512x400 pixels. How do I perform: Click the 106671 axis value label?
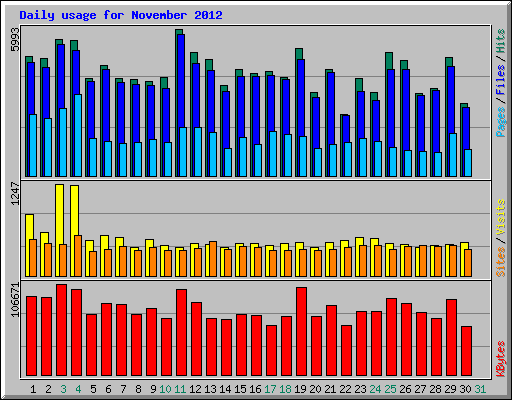[15, 300]
